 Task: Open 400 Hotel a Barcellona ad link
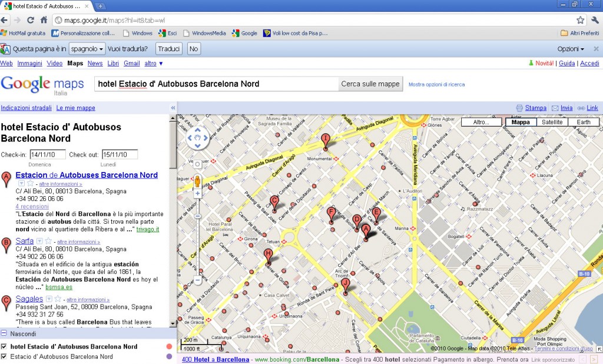click(216, 359)
